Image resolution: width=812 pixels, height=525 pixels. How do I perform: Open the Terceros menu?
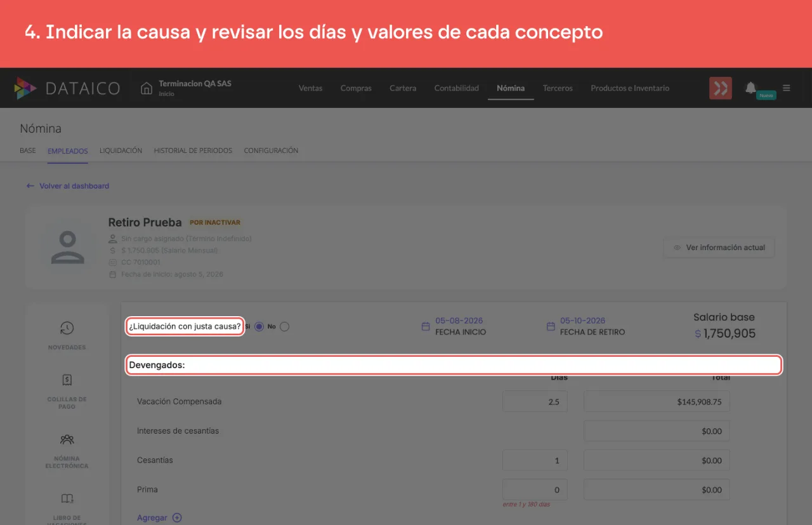click(x=558, y=88)
